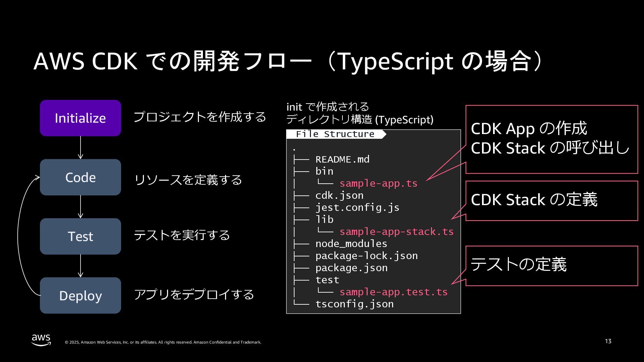Click the Deploy step box
The image size is (644, 362).
(x=80, y=296)
